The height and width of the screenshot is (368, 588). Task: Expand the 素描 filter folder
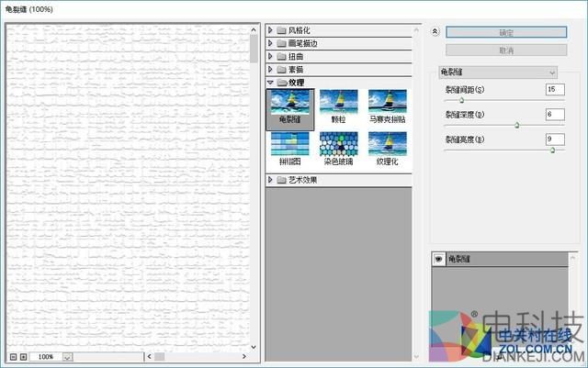coord(270,70)
